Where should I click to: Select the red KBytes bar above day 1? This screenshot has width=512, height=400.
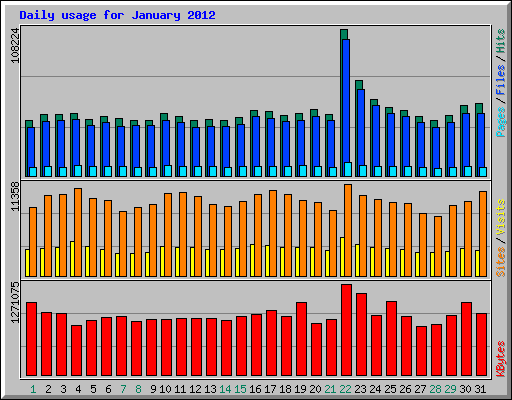click(x=31, y=339)
